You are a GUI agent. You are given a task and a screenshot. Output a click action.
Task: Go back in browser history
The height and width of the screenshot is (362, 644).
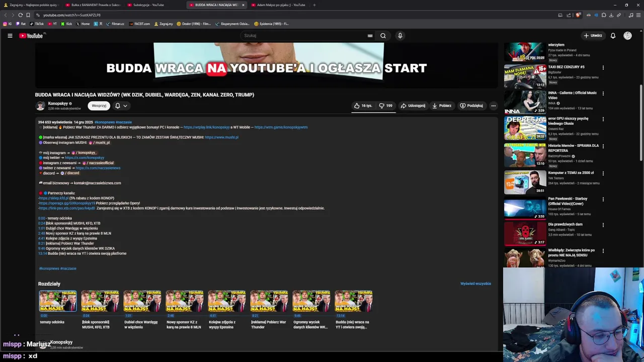6,15
